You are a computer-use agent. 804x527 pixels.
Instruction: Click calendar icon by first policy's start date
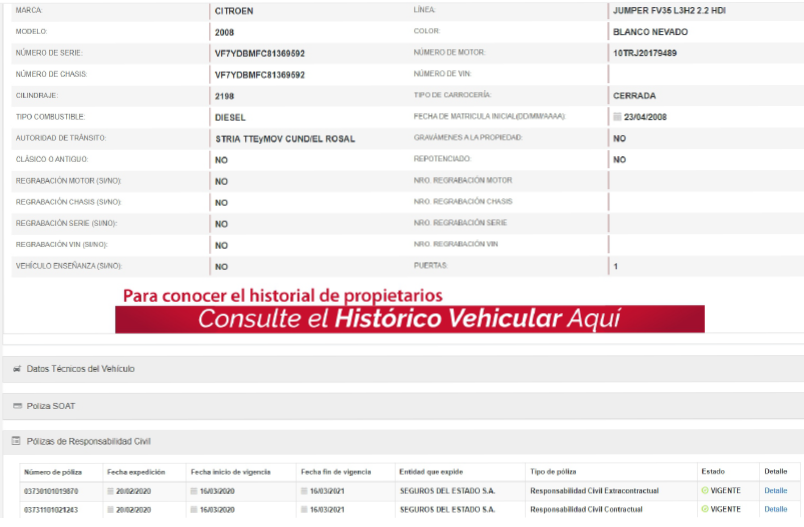[194, 491]
